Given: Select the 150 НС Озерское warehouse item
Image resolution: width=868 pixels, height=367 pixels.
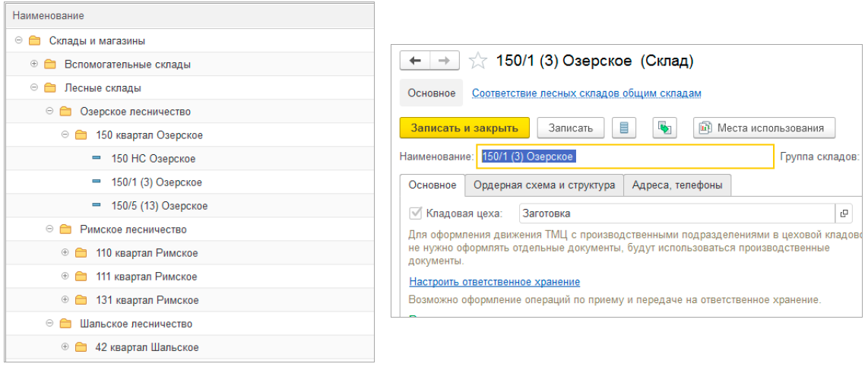Looking at the screenshot, I should point(153,159).
